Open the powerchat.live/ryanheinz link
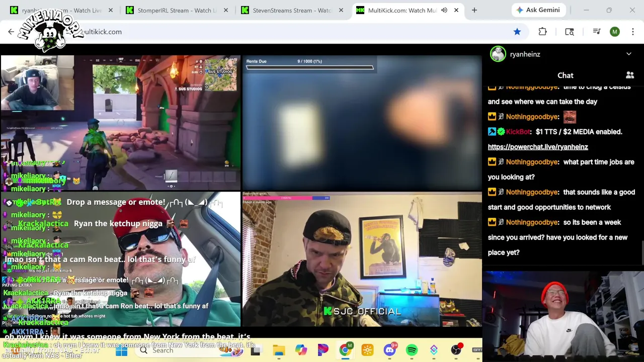 [x=538, y=147]
